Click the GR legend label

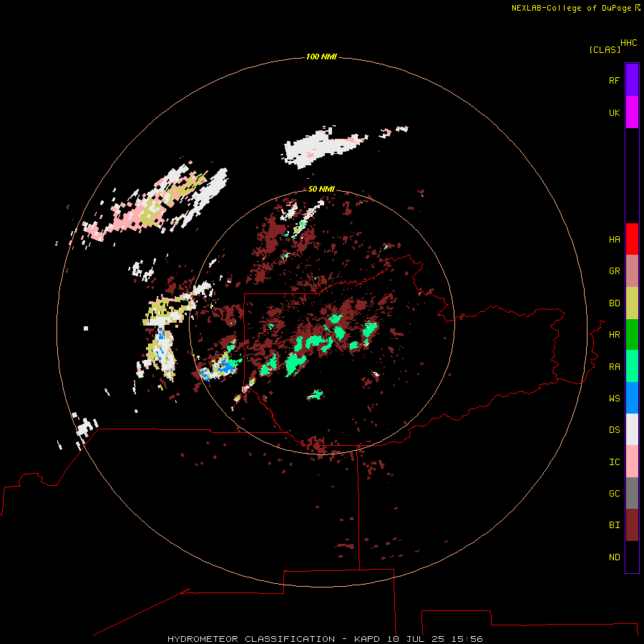click(614, 271)
